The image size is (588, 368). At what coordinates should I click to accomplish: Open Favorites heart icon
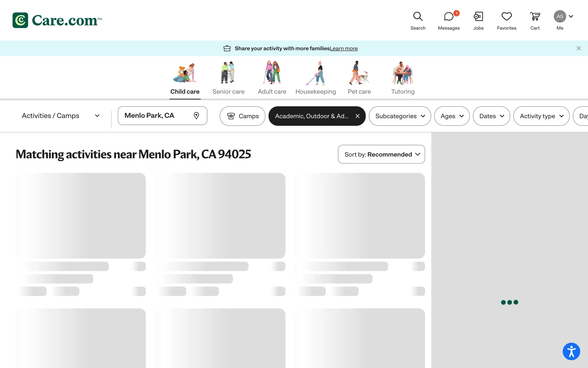pyautogui.click(x=507, y=17)
